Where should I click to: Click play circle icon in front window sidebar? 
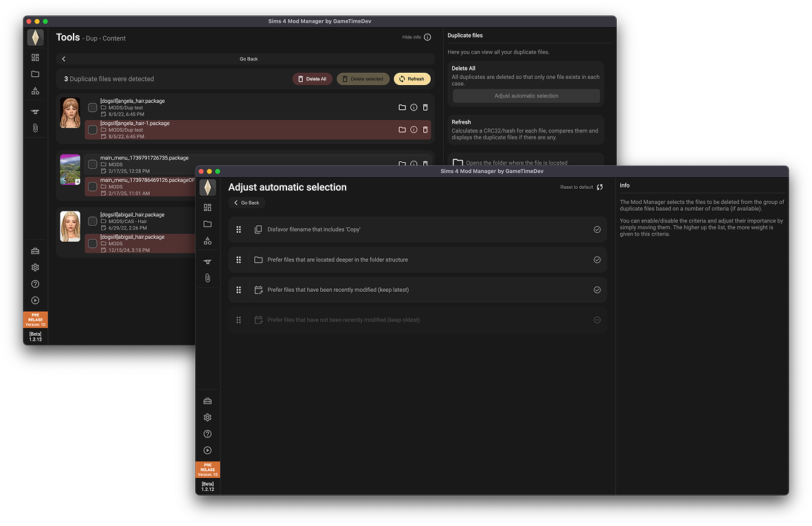(x=207, y=450)
